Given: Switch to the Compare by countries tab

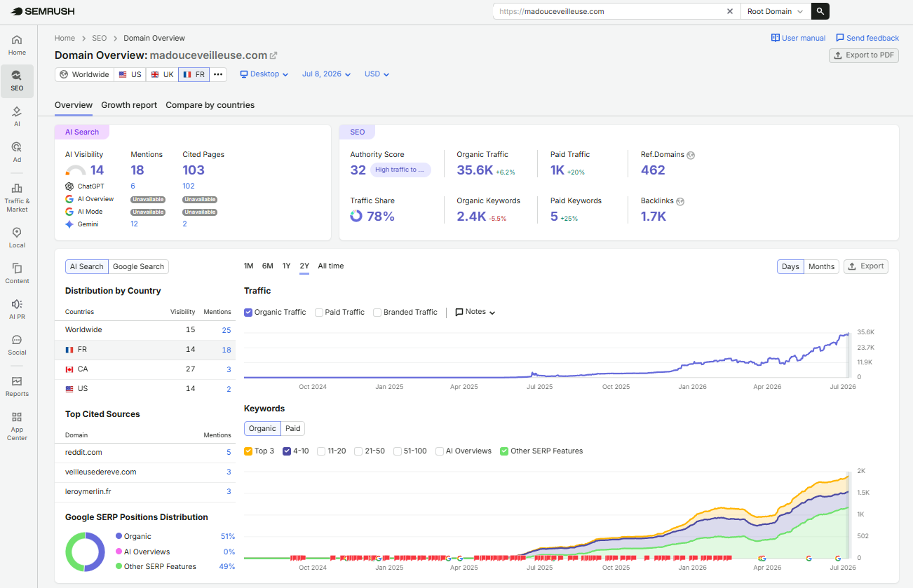Looking at the screenshot, I should (210, 105).
